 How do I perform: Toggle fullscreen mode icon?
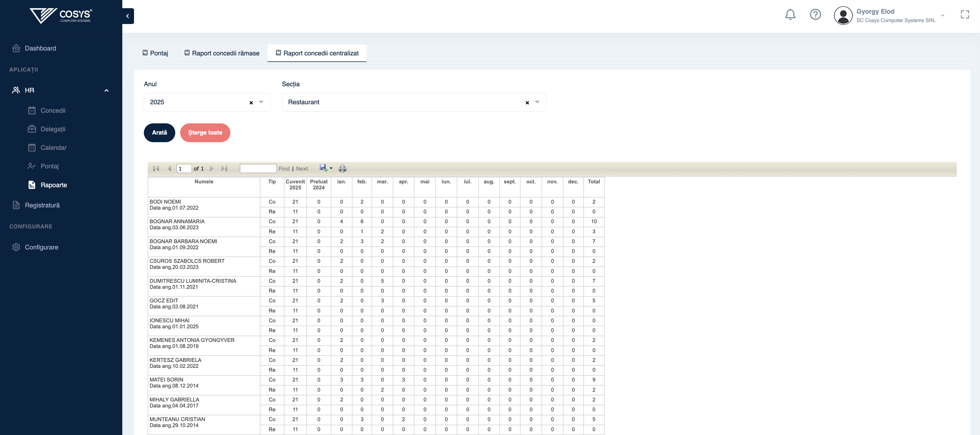click(x=964, y=15)
